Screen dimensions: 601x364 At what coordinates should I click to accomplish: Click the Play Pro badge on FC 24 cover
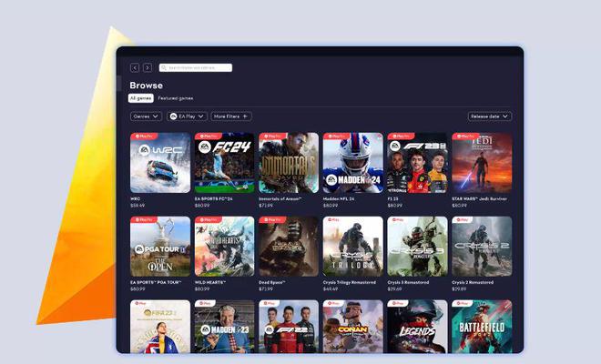click(209, 136)
